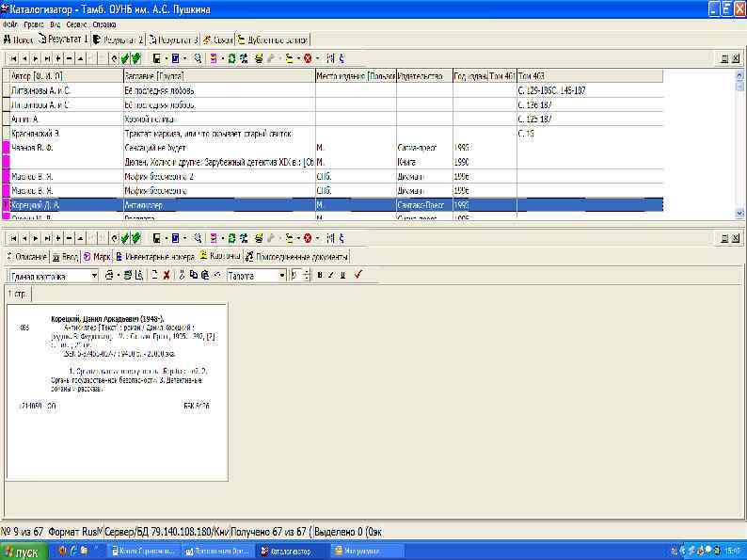This screenshot has width=747, height=560.
Task: Copy selection in the card toolbar
Action: tap(194, 275)
